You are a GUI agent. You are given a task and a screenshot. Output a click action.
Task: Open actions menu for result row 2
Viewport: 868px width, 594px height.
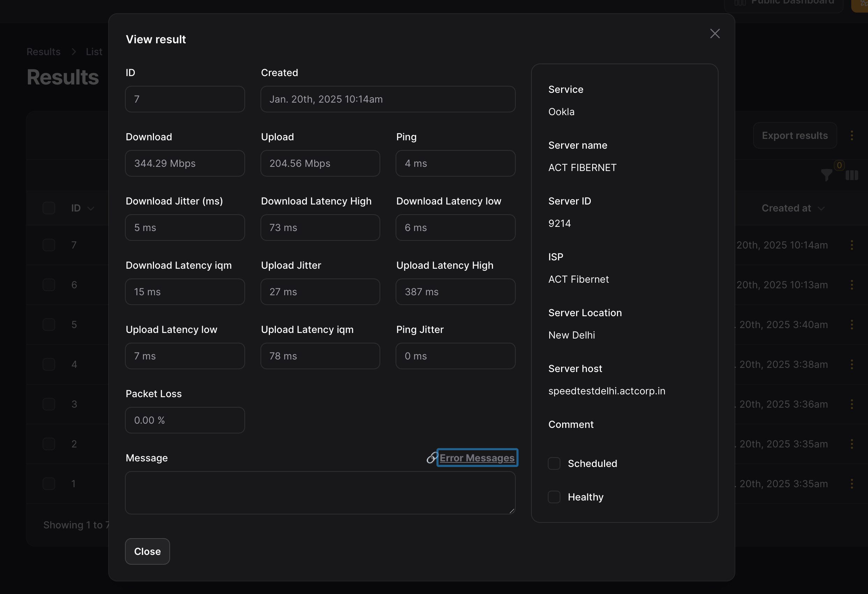(x=852, y=444)
